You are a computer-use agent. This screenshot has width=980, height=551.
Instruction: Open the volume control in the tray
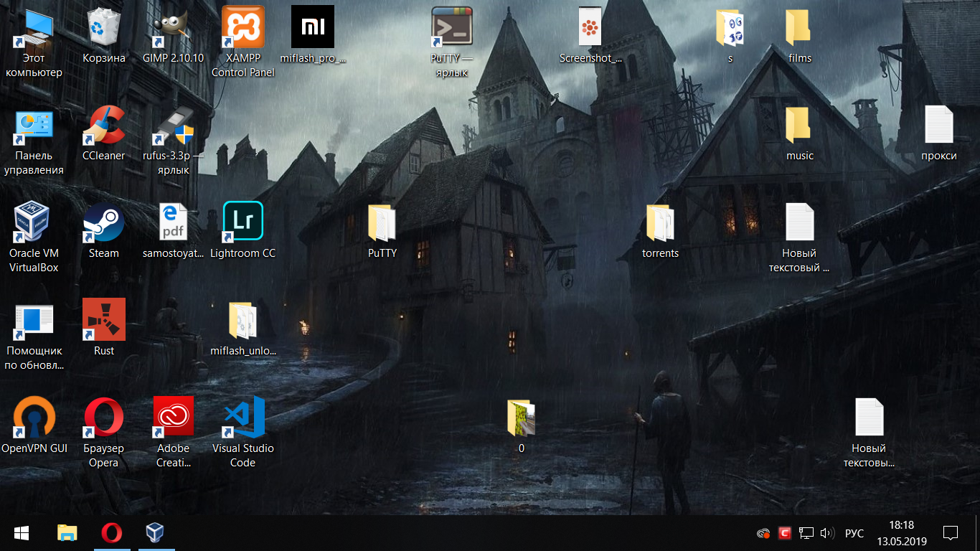click(x=827, y=533)
